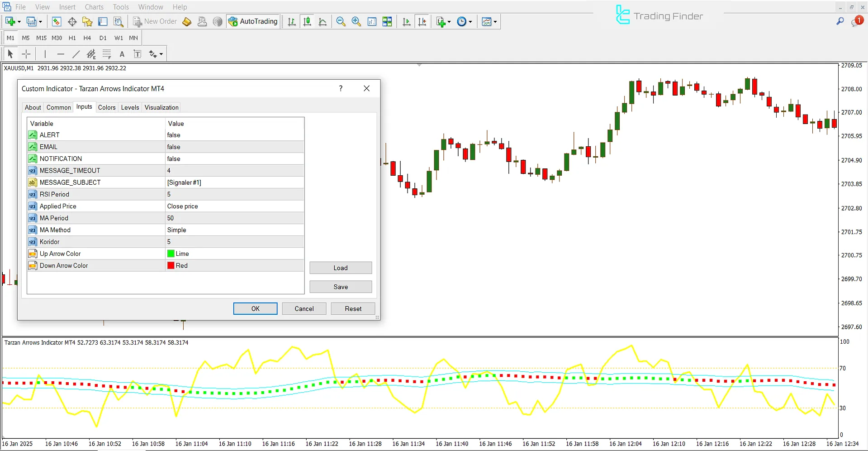Switch the chart to Candlestick view
This screenshot has width=868, height=451.
[307, 21]
